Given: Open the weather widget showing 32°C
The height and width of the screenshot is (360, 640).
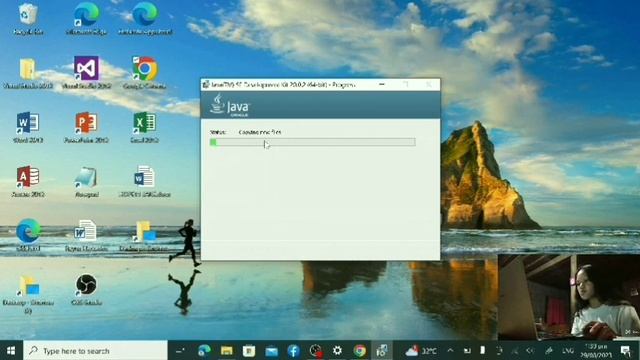Looking at the screenshot, I should [x=422, y=351].
